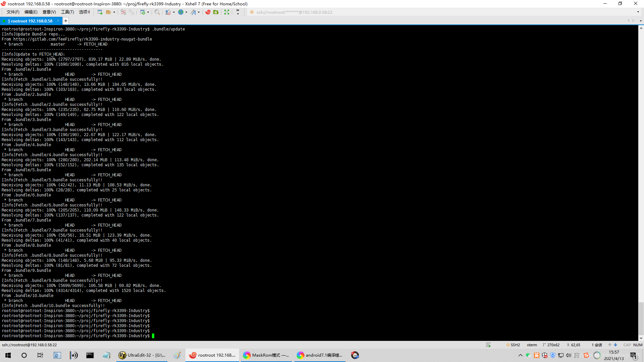Open the 文件(F) menu
The height and width of the screenshot is (362, 644).
click(13, 12)
